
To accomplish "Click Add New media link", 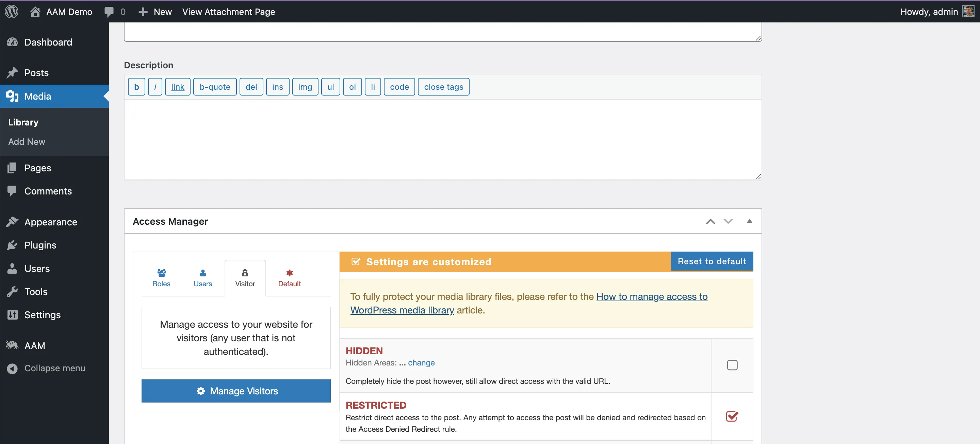I will pyautogui.click(x=27, y=141).
